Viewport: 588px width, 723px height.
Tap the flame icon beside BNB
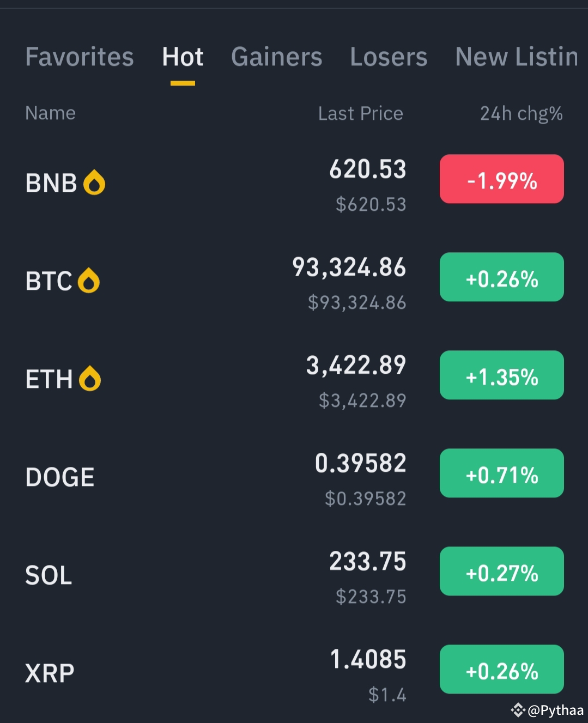[94, 182]
